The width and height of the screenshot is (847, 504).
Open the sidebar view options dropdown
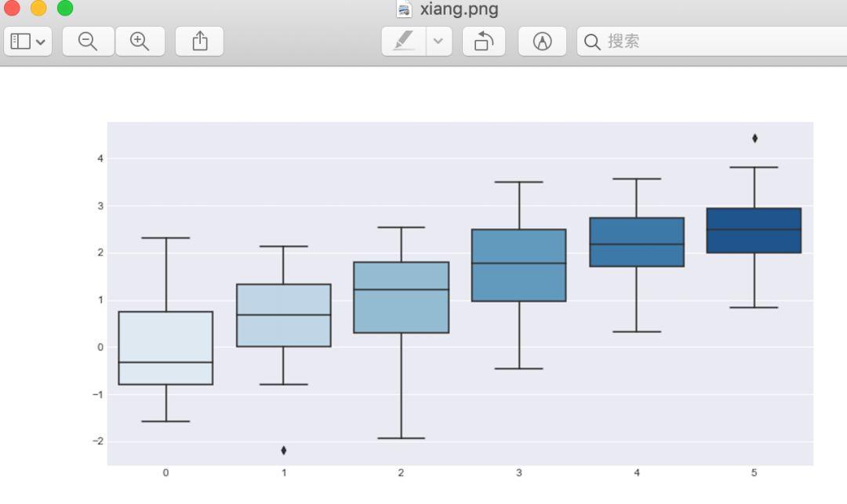[28, 42]
